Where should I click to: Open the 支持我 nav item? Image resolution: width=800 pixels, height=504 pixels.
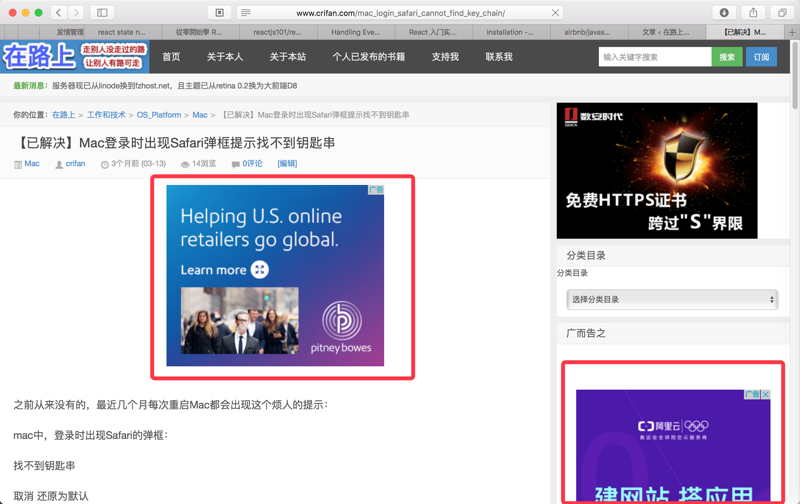click(445, 57)
